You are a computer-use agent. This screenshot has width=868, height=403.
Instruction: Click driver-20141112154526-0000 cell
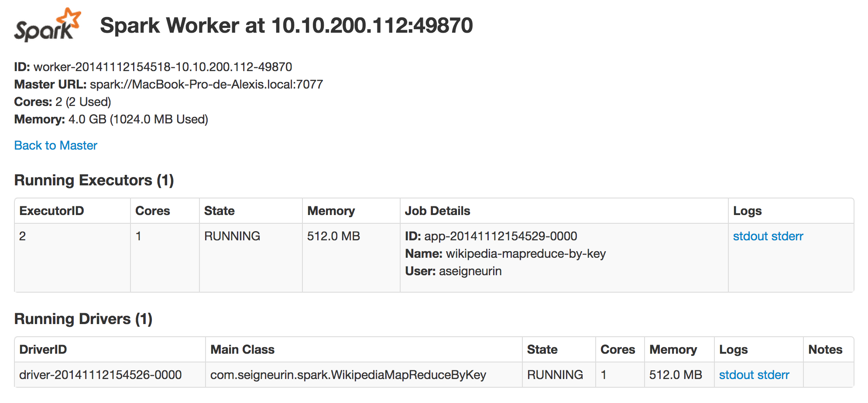tap(100, 375)
